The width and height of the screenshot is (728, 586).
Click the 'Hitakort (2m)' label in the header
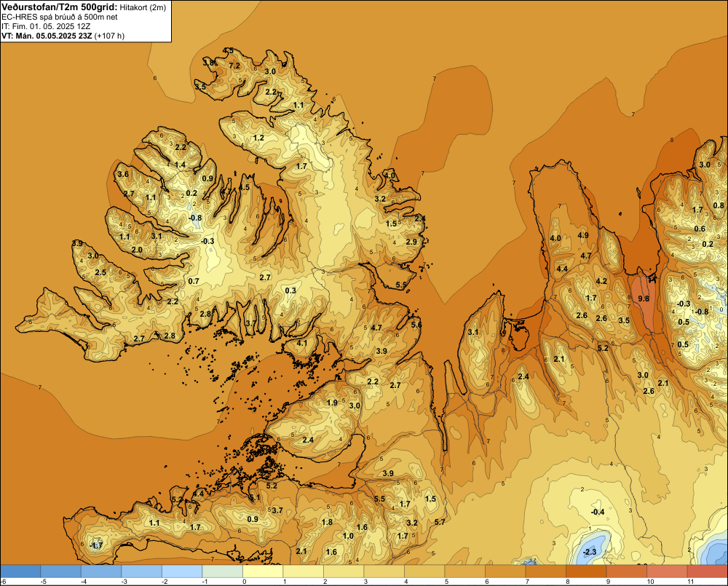(143, 7)
